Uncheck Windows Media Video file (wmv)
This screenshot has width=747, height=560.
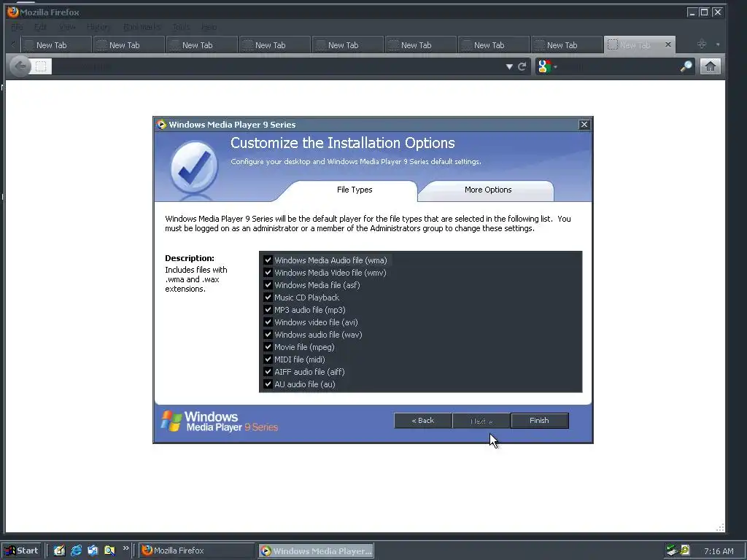coord(268,273)
